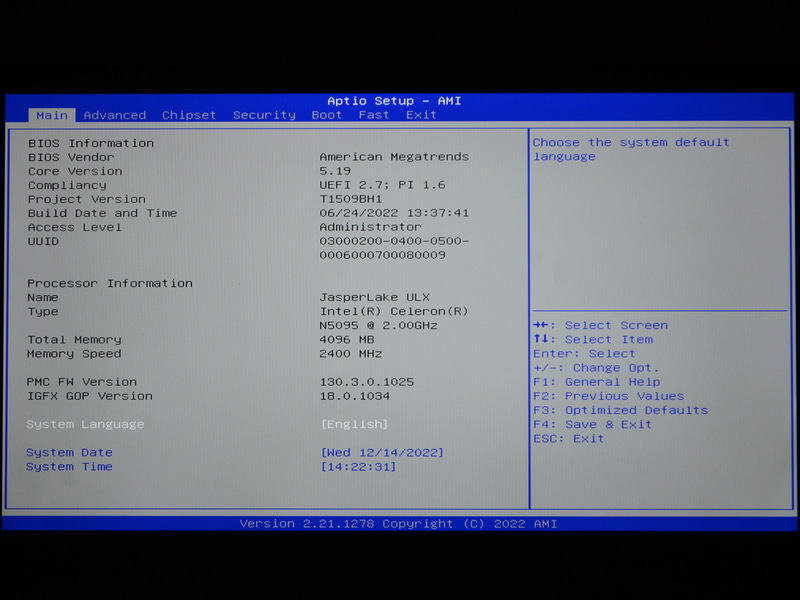Click the ESC: Exit hint
This screenshot has width=800, height=600.
568,439
